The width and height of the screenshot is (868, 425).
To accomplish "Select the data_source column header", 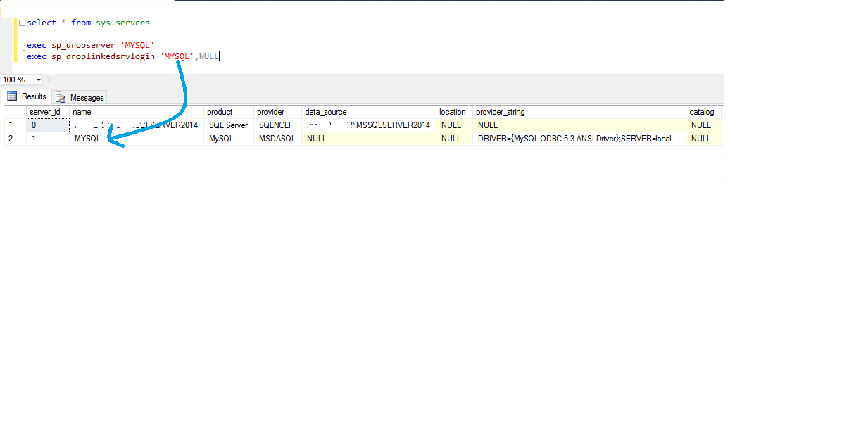I will point(325,112).
